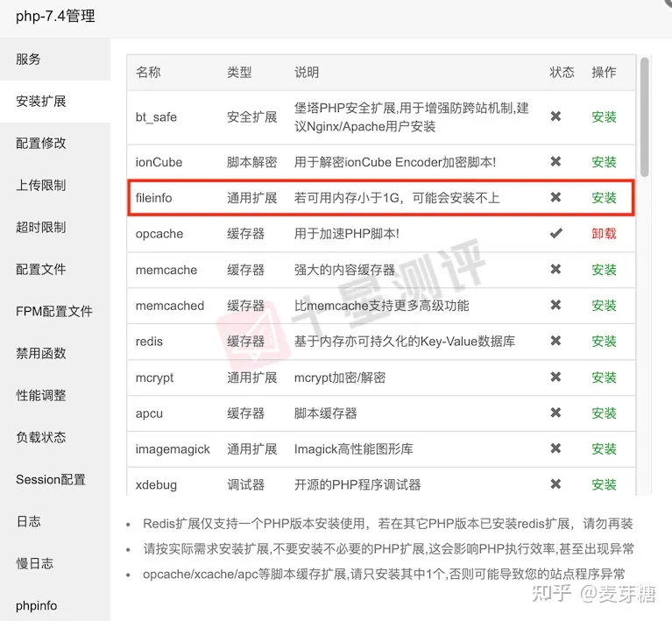The width and height of the screenshot is (672, 621).
Task: Click the php-7.4管理 window title
Action: [55, 17]
